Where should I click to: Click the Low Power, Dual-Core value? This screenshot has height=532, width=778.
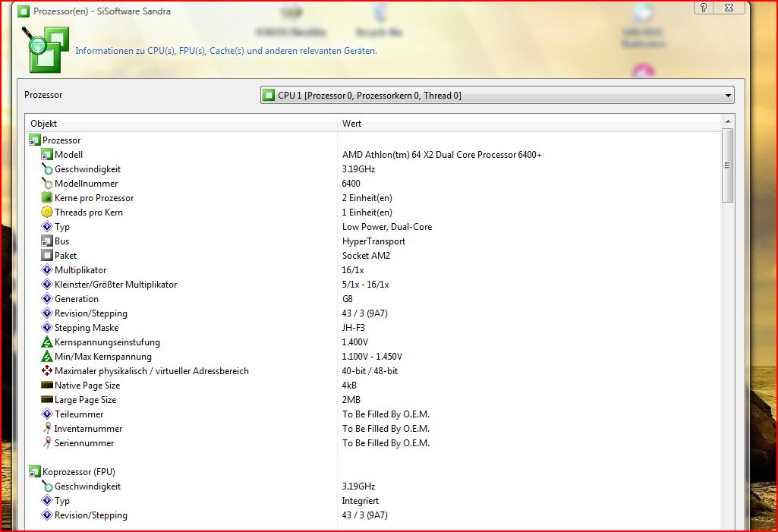[x=387, y=227]
